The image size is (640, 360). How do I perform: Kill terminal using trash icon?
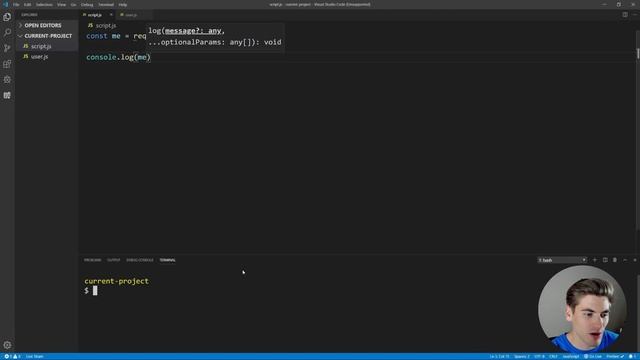click(615, 260)
